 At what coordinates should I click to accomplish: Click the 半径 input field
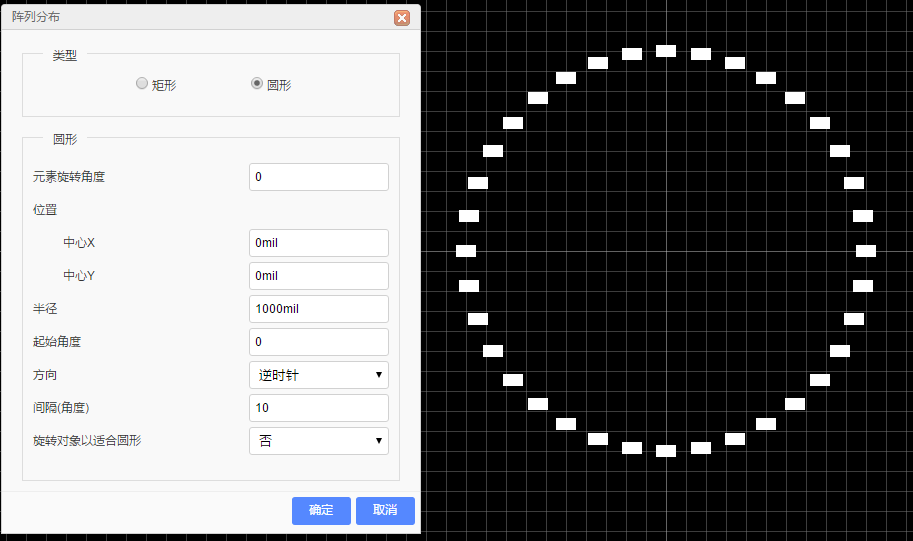coord(318,309)
